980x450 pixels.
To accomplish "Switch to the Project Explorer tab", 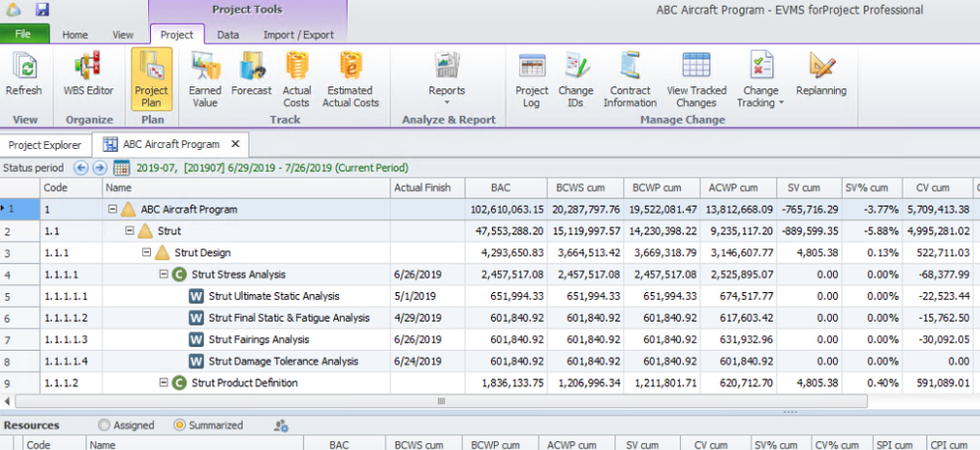I will 45,145.
